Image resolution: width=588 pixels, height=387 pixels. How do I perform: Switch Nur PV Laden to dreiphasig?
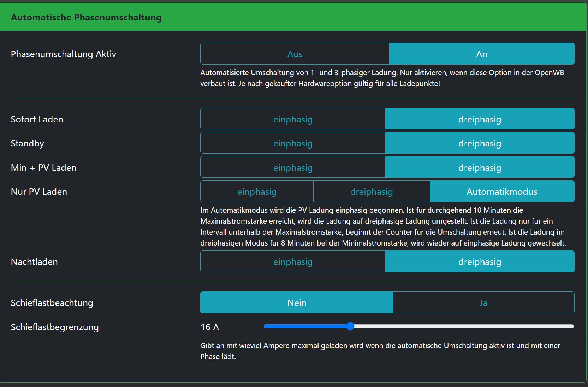click(372, 192)
